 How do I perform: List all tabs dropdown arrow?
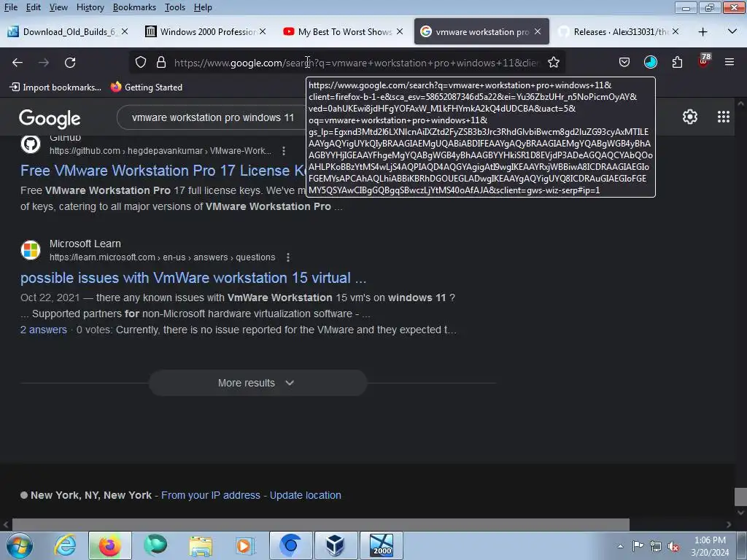pos(732,32)
